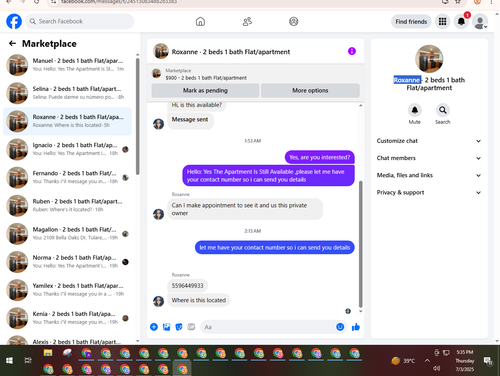The height and width of the screenshot is (376, 500).
Task: Click the conversation list scrollbar
Action: [137, 116]
